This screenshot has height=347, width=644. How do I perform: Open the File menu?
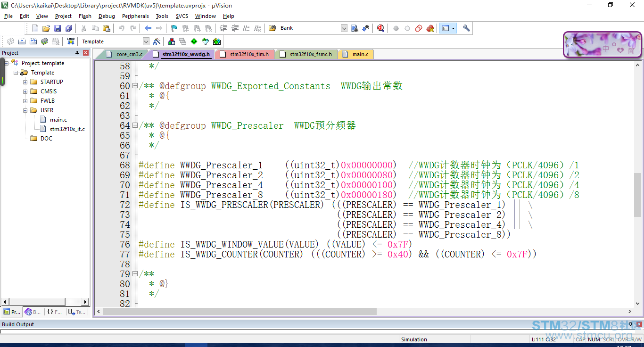click(8, 16)
